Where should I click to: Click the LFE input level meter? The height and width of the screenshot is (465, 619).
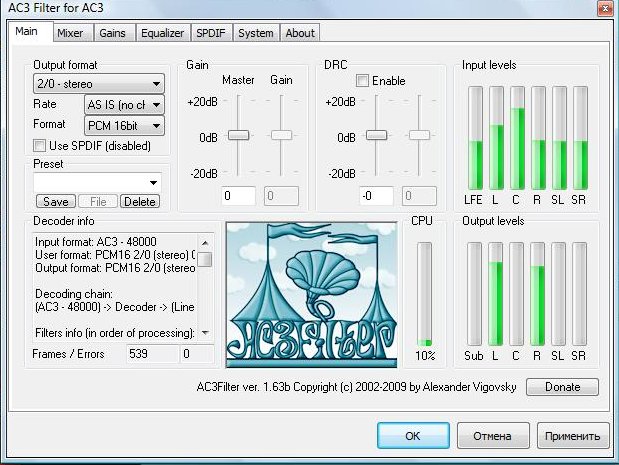point(475,138)
